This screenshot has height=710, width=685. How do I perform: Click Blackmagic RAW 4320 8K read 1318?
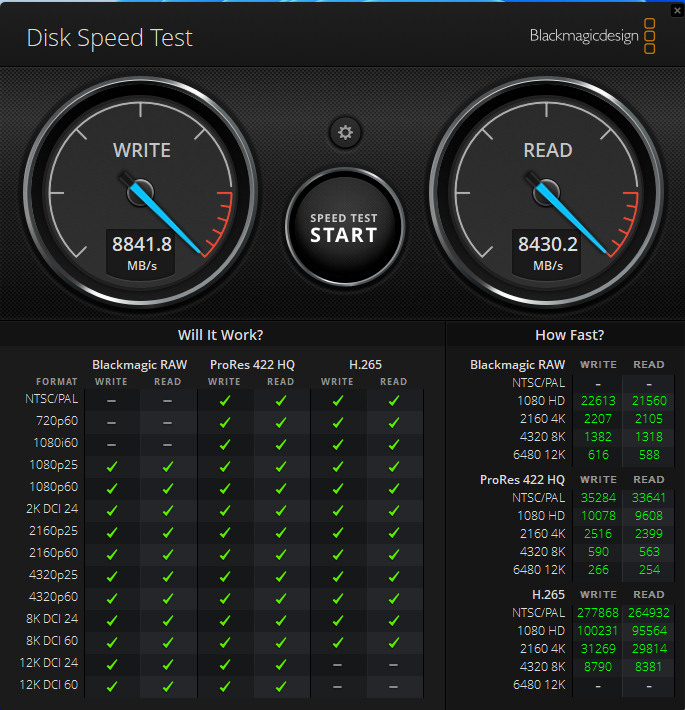pos(649,437)
